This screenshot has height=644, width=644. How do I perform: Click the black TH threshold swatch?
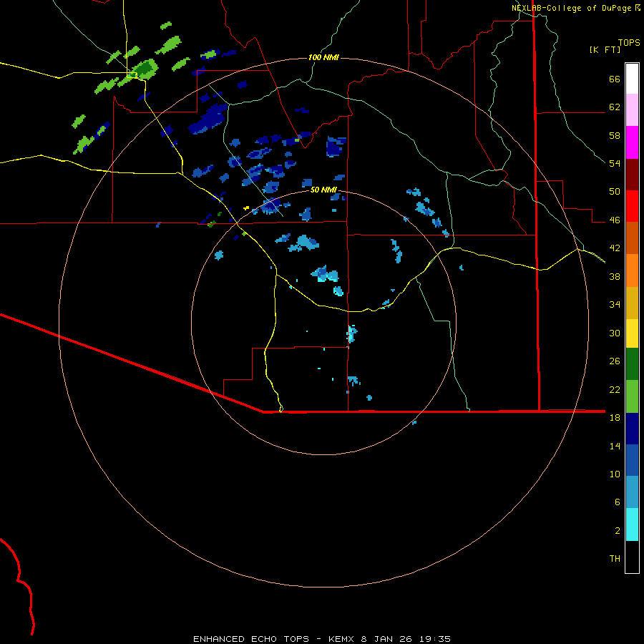(x=632, y=557)
